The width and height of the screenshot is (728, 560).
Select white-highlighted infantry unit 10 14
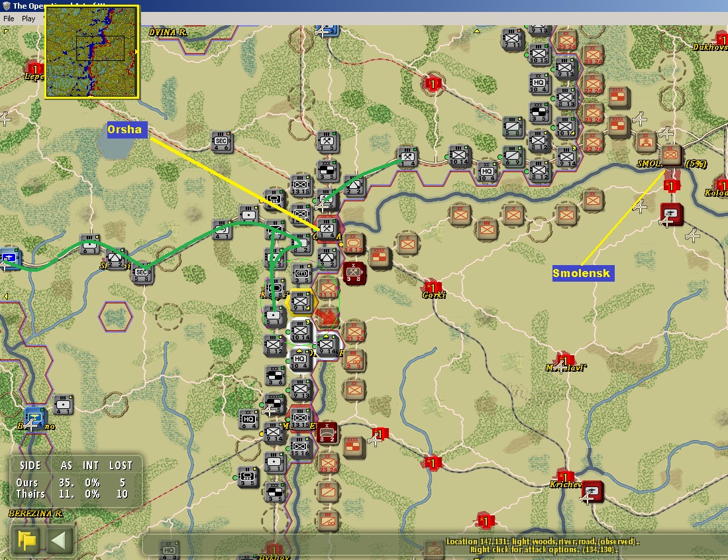(301, 331)
